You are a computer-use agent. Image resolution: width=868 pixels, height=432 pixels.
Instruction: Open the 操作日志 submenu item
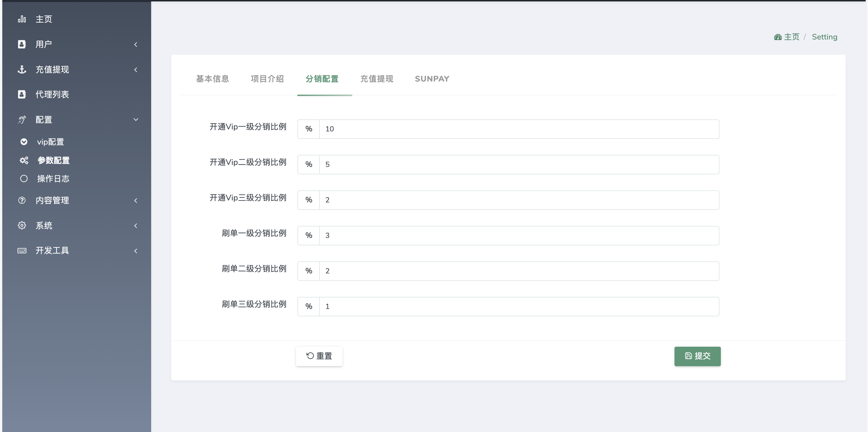point(77,179)
